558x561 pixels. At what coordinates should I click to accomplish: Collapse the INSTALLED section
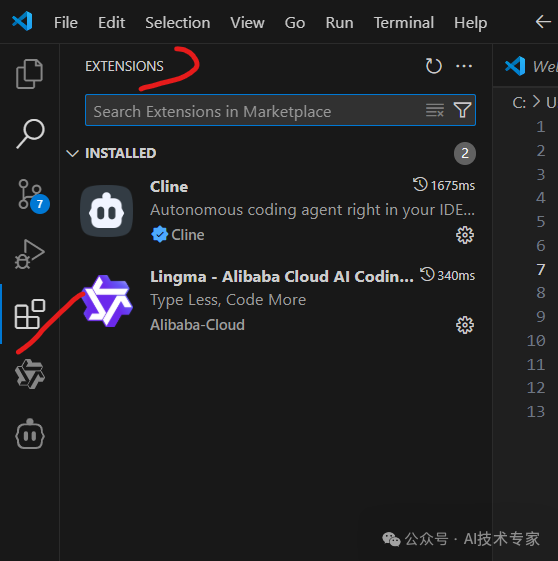[x=73, y=153]
